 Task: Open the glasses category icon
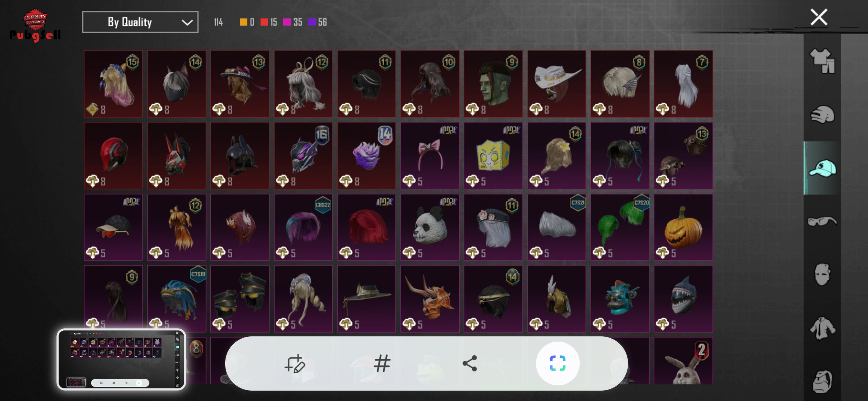[x=822, y=221]
